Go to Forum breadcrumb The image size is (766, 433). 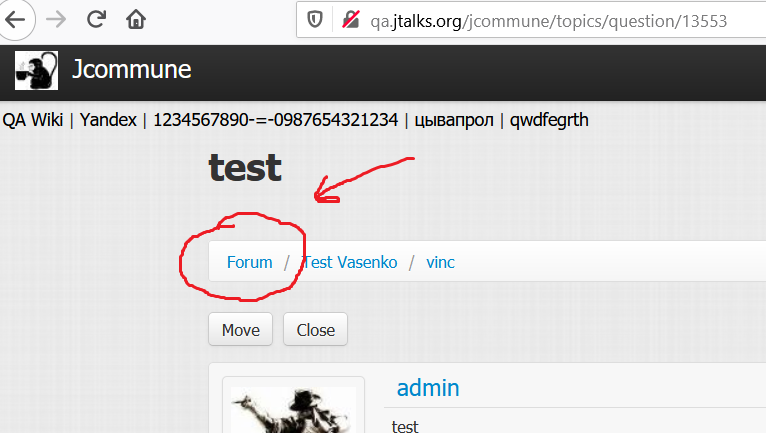coord(250,262)
